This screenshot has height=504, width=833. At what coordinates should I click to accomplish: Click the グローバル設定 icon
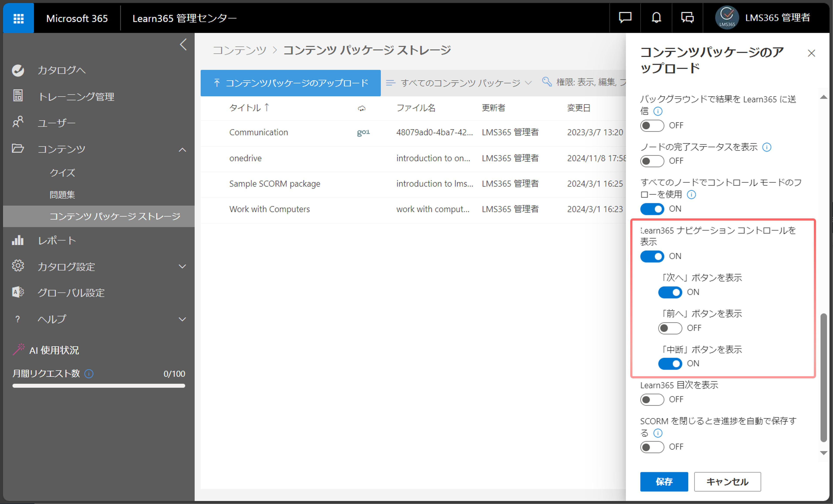coord(18,292)
